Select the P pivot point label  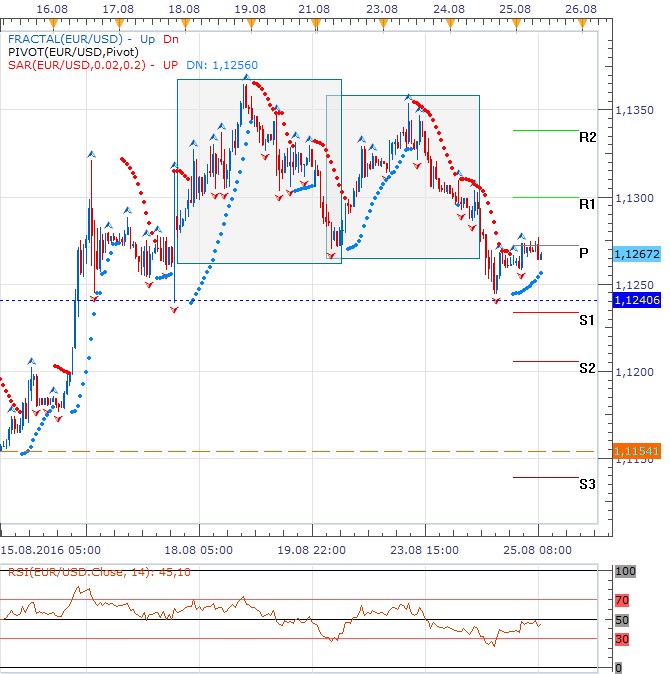(x=583, y=253)
